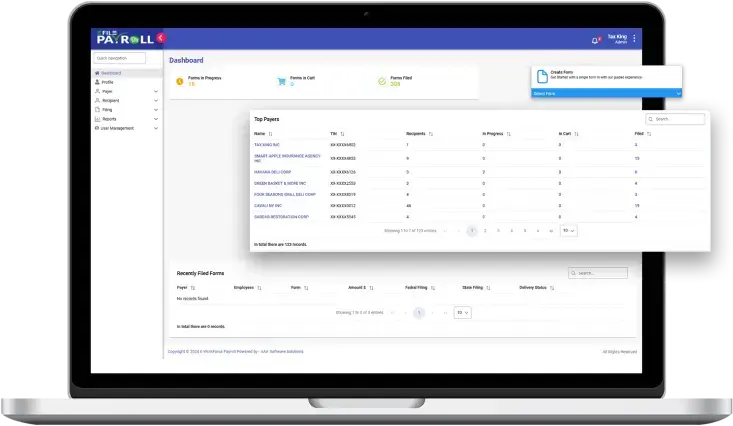Viewport: 733px width, 426px height.
Task: Open the Select Form dropdown
Action: 606,93
